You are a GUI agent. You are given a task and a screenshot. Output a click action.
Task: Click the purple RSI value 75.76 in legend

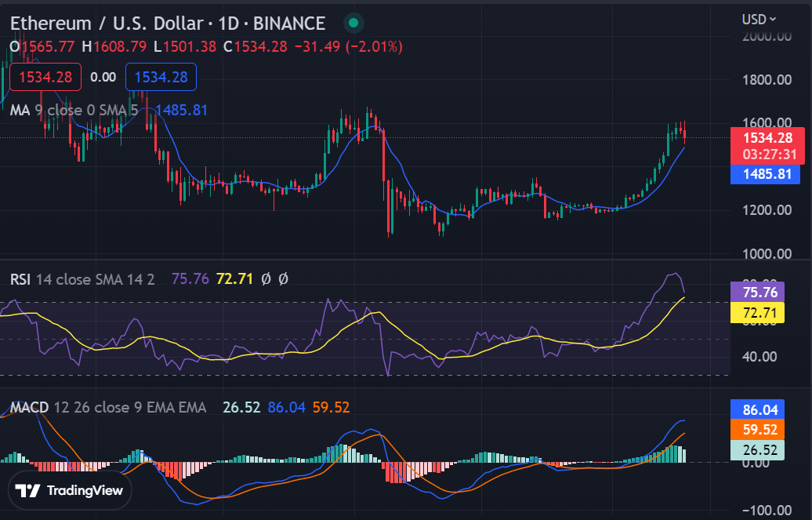(190, 279)
